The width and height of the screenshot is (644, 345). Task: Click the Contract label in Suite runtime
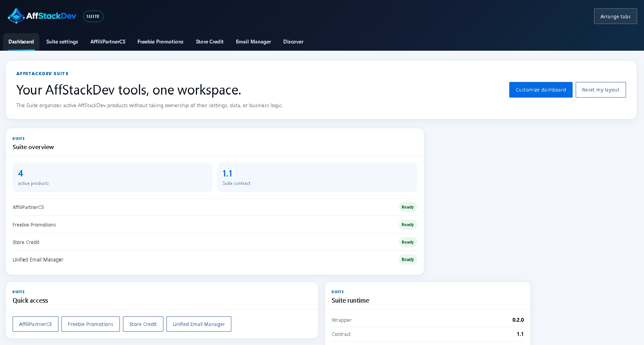tap(341, 334)
